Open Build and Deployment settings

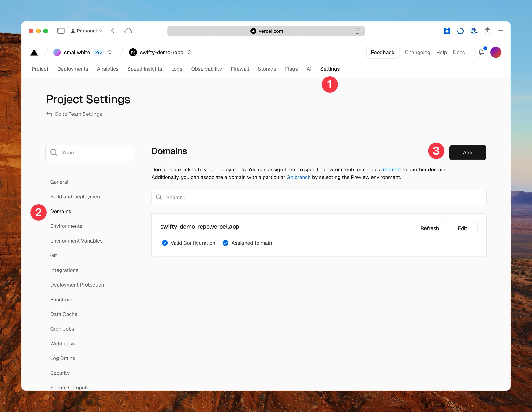pos(76,197)
